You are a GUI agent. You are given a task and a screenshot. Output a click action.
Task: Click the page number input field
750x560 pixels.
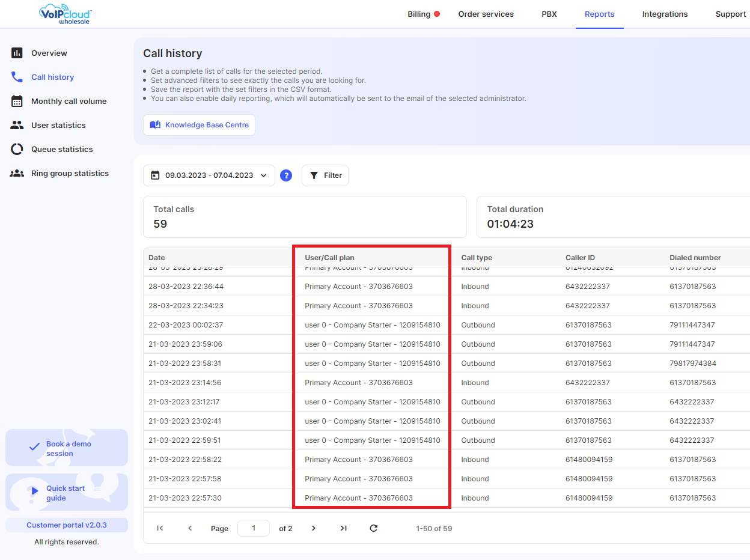(x=254, y=528)
